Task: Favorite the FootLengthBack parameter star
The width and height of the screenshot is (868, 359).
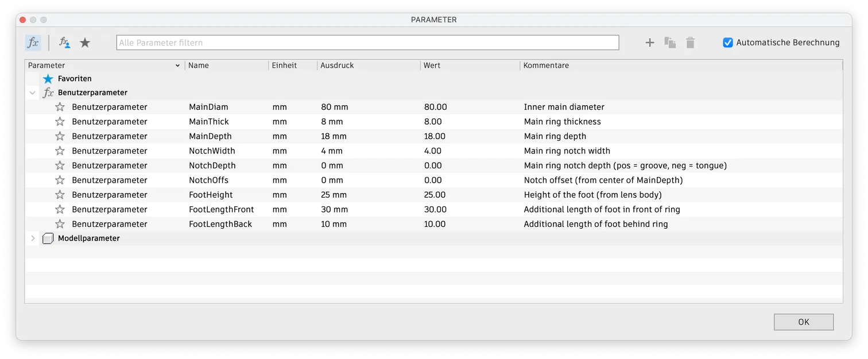Action: click(60, 224)
